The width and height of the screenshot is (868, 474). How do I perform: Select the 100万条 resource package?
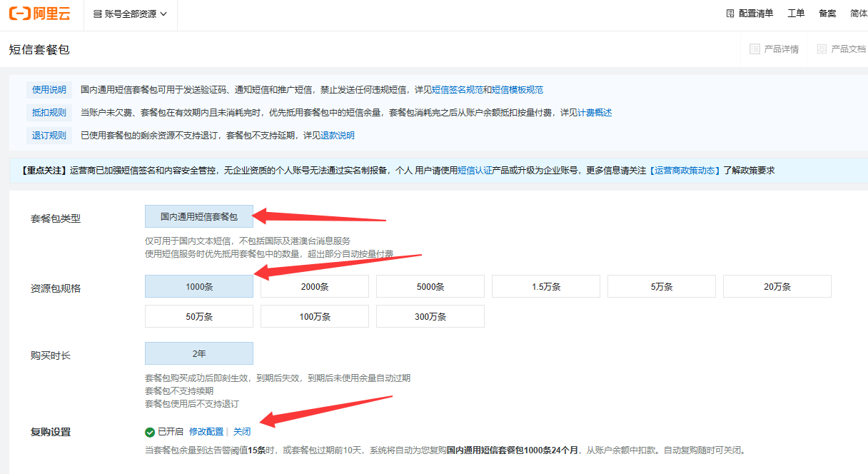point(315,316)
